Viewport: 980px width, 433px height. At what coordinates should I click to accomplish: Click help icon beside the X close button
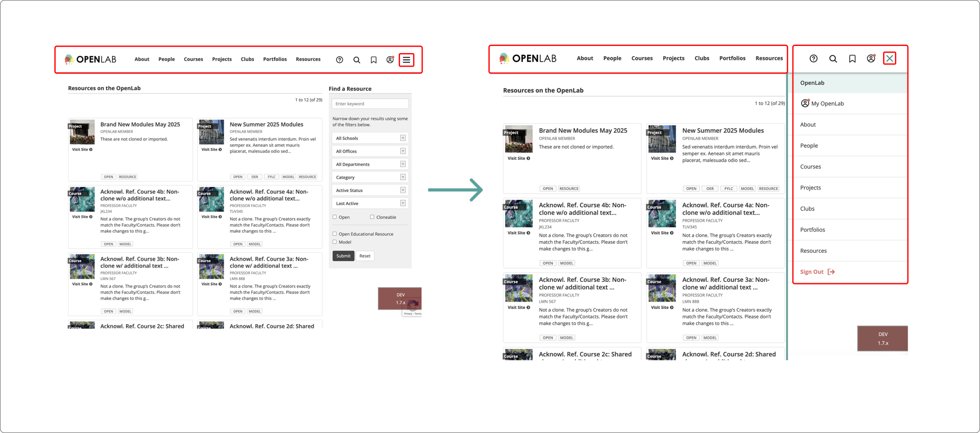813,59
